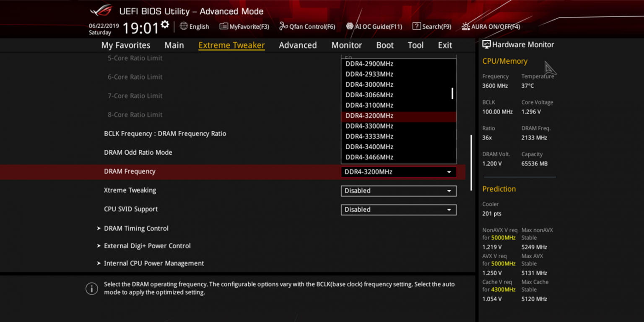Choose DDR4-3400MHz from the list

[398, 147]
